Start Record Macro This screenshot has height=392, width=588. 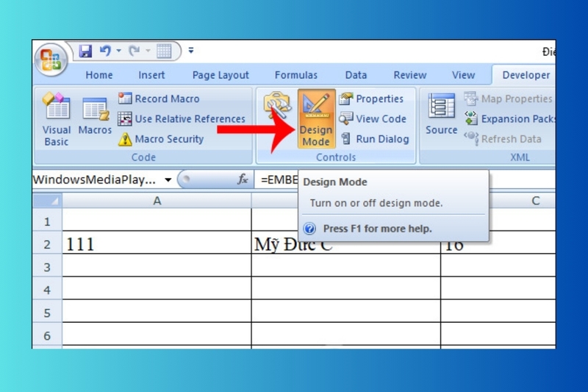tap(159, 99)
